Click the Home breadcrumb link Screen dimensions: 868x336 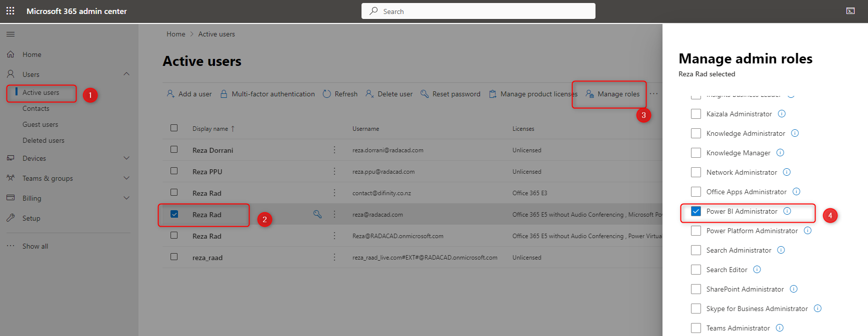[175, 34]
